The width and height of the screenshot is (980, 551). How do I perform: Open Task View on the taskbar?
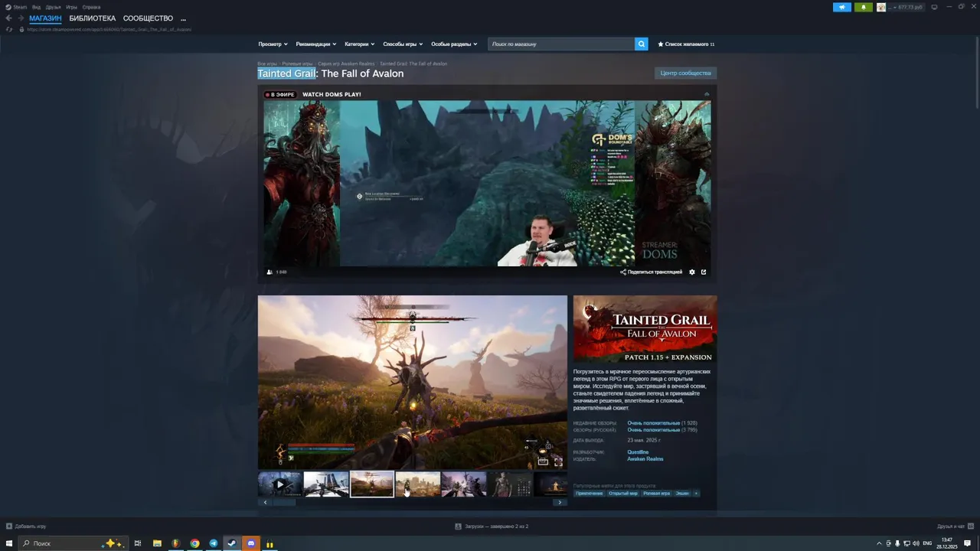coord(138,543)
